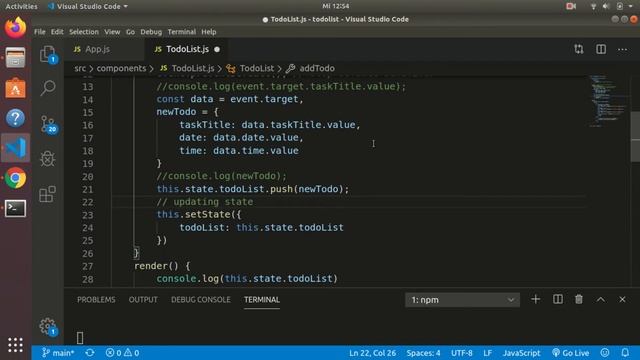Click Ln 22, Col 26 cursor position
The image size is (640, 360).
[372, 353]
